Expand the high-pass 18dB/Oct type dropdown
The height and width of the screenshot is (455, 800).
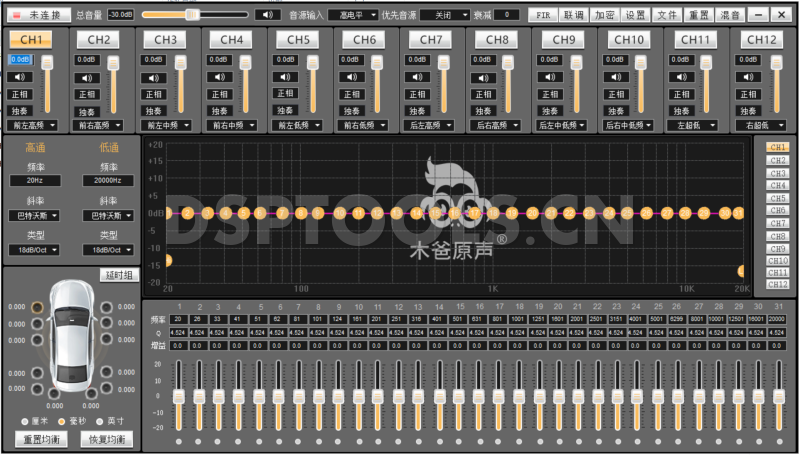35,249
